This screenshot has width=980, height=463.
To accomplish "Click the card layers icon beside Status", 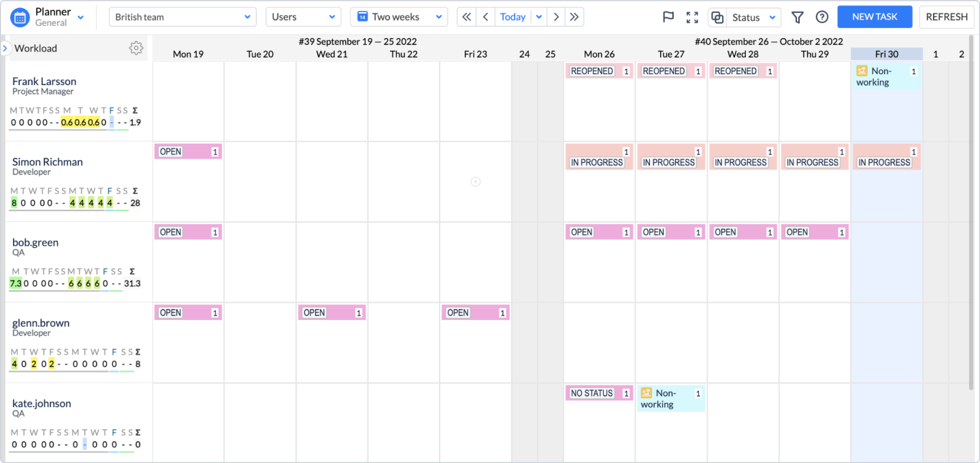I will (717, 17).
